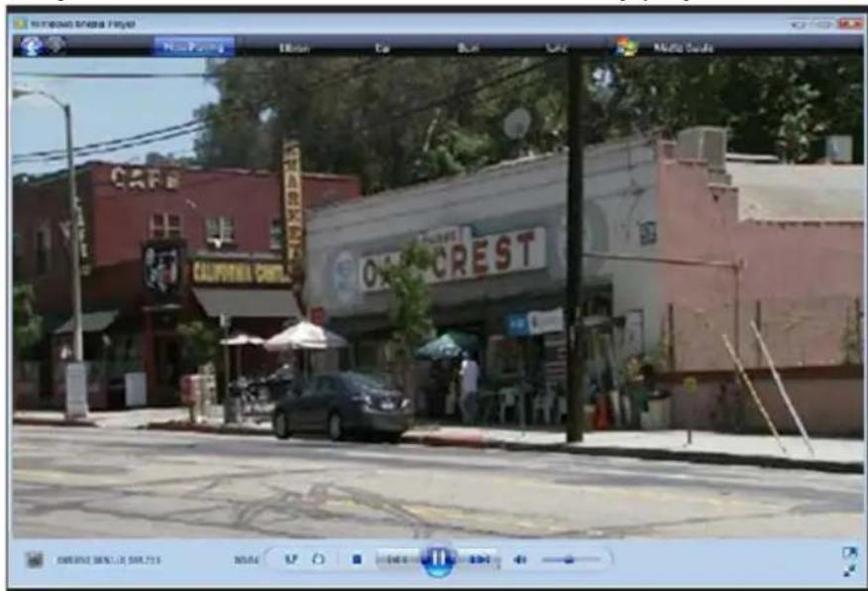Turn repeat on

(x=318, y=559)
